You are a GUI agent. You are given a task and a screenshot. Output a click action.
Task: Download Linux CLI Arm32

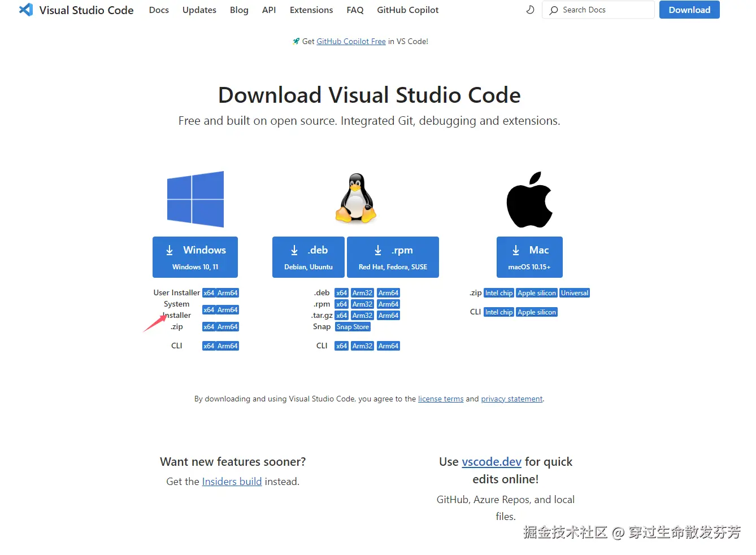362,346
